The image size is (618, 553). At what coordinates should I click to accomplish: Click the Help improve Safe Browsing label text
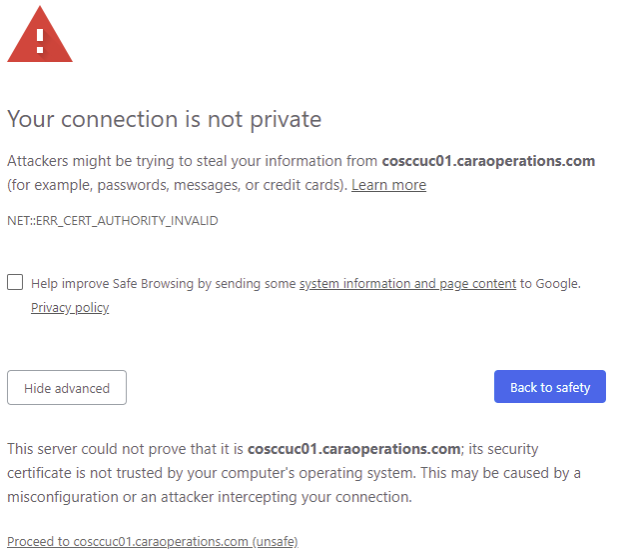tap(163, 284)
